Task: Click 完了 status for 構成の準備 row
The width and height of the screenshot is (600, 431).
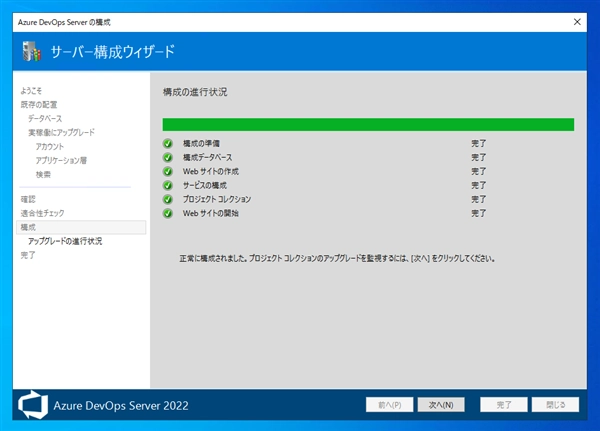Action: click(478, 144)
